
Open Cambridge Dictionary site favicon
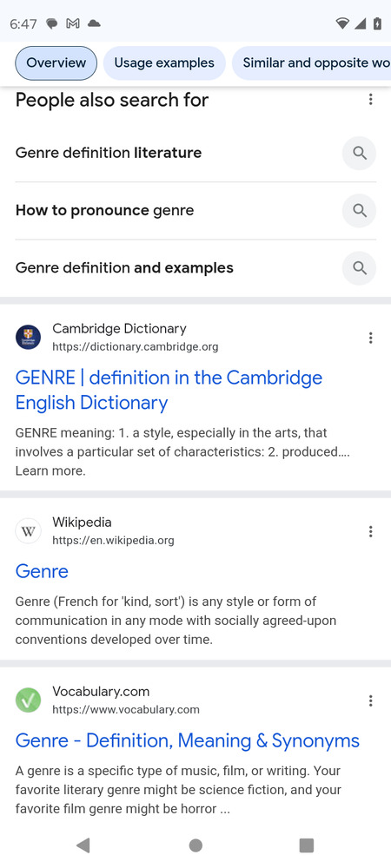click(x=29, y=337)
